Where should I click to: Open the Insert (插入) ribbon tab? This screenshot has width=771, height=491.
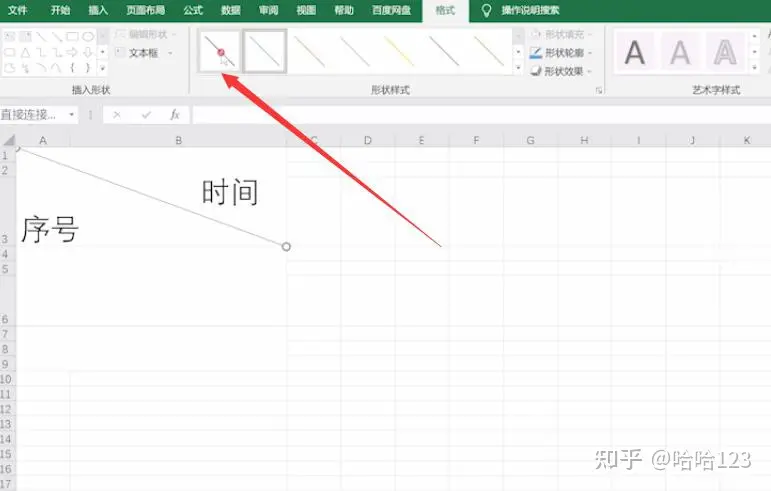pyautogui.click(x=98, y=10)
